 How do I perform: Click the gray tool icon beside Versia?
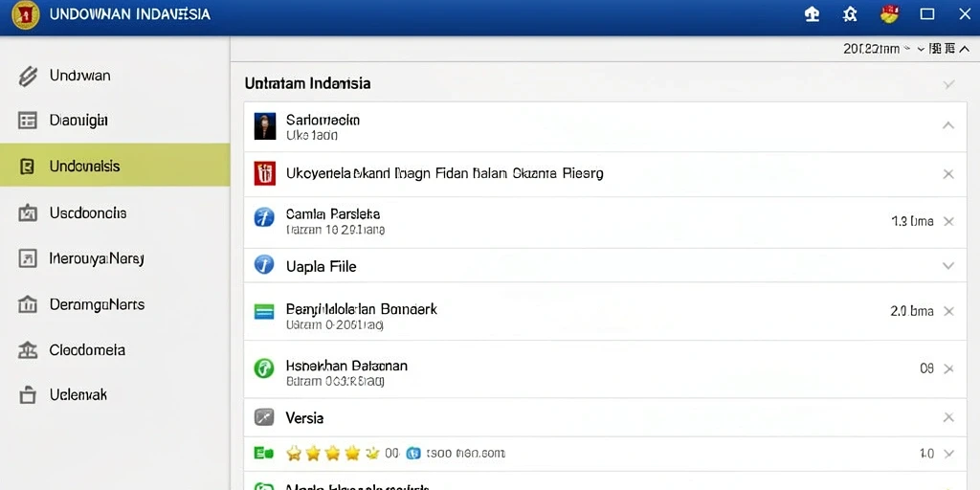(264, 417)
